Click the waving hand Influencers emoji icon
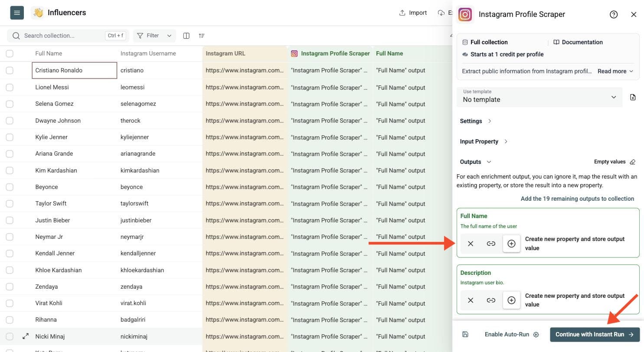The height and width of the screenshot is (352, 644). coord(38,13)
